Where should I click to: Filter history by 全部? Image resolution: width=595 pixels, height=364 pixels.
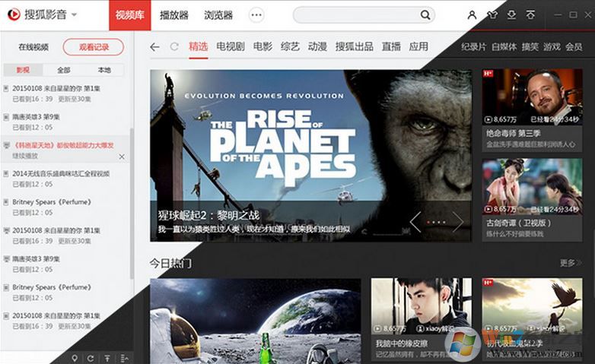pos(64,70)
